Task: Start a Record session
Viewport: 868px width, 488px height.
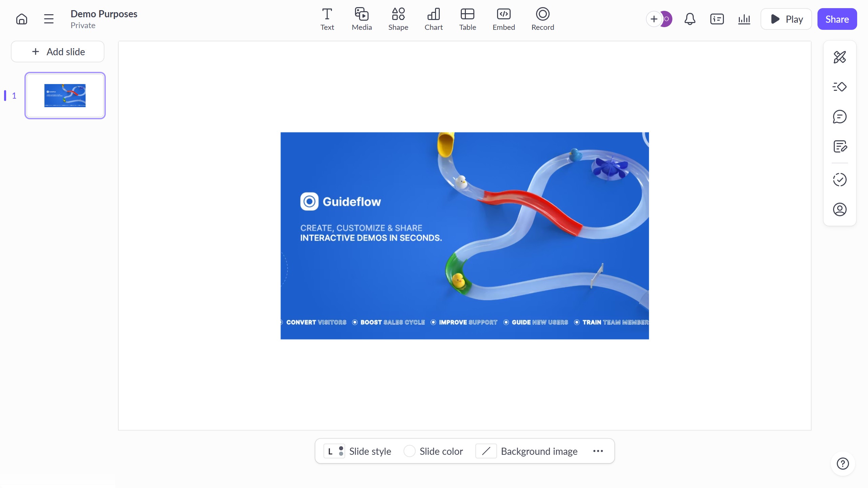Action: [x=542, y=19]
